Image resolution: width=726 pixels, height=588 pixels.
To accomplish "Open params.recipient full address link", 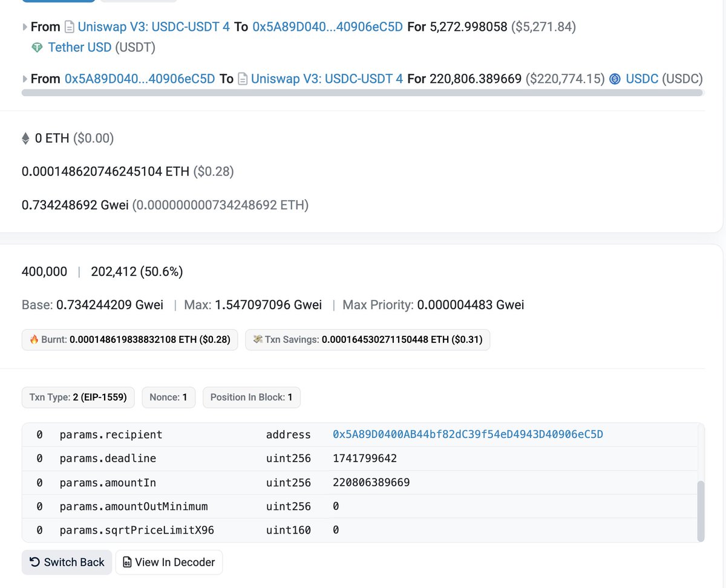I will coord(468,434).
